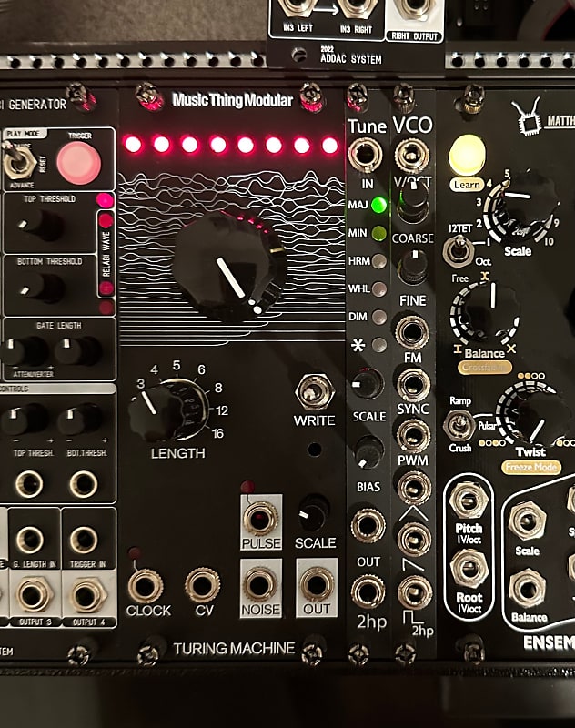Image resolution: width=575 pixels, height=728 pixels.
Task: Click the RELABI WAVE label
Action: pyautogui.click(x=106, y=254)
